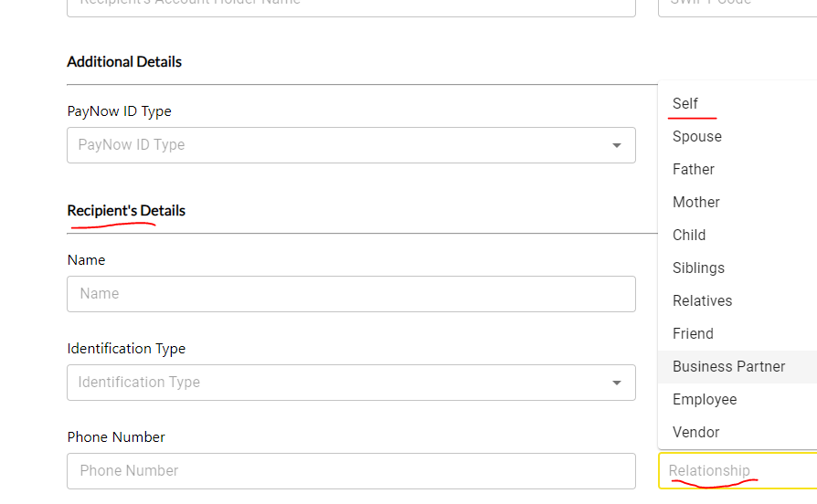This screenshot has height=504, width=817.
Task: Focus the Phone Number input field
Action: click(x=351, y=471)
